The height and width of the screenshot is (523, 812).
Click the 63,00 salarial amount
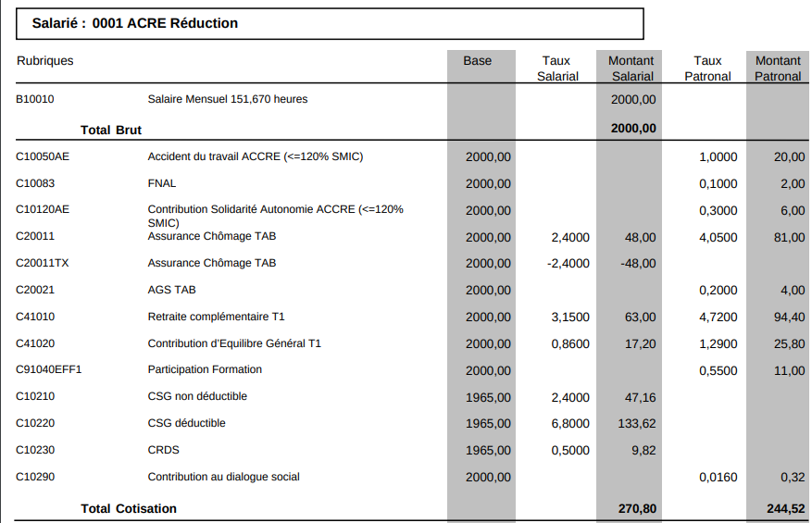[640, 318]
